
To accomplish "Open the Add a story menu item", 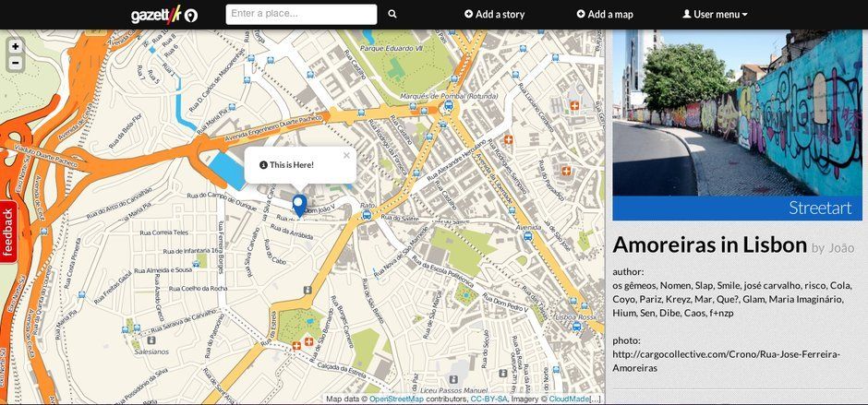I will pyautogui.click(x=494, y=15).
